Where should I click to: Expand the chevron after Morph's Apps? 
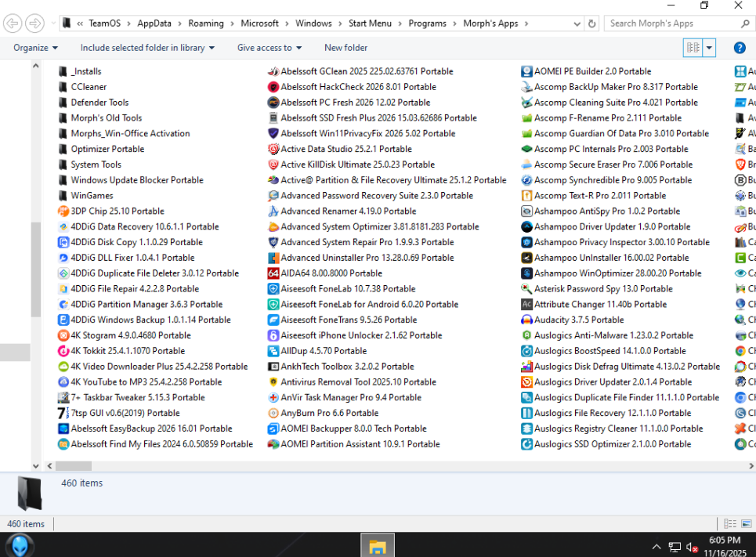click(526, 24)
